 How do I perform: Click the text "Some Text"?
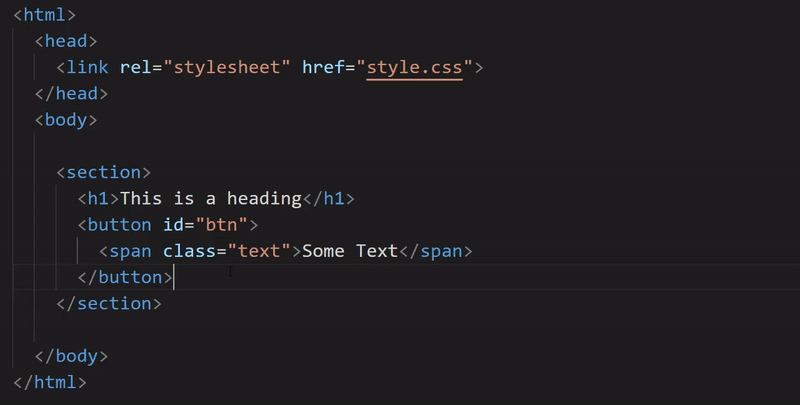350,251
